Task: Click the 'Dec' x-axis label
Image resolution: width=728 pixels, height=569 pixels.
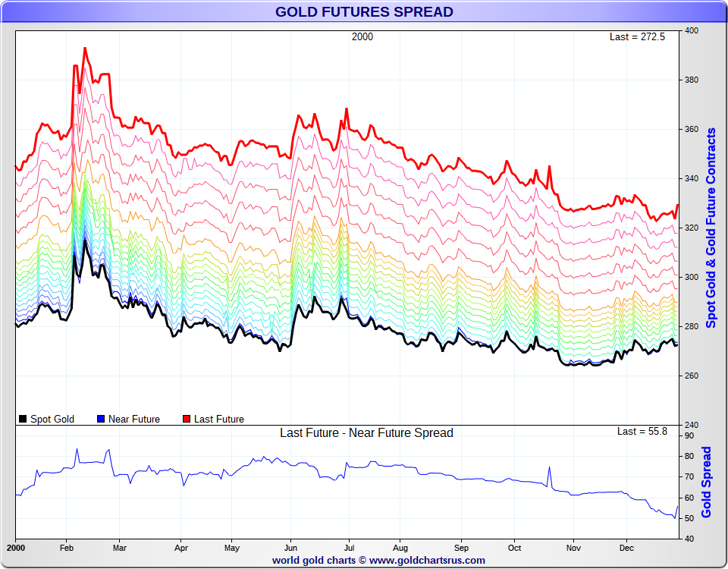Action: (626, 548)
